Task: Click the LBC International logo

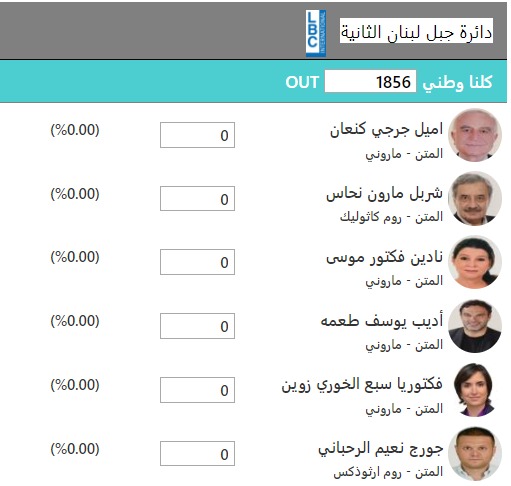Action: (x=316, y=33)
